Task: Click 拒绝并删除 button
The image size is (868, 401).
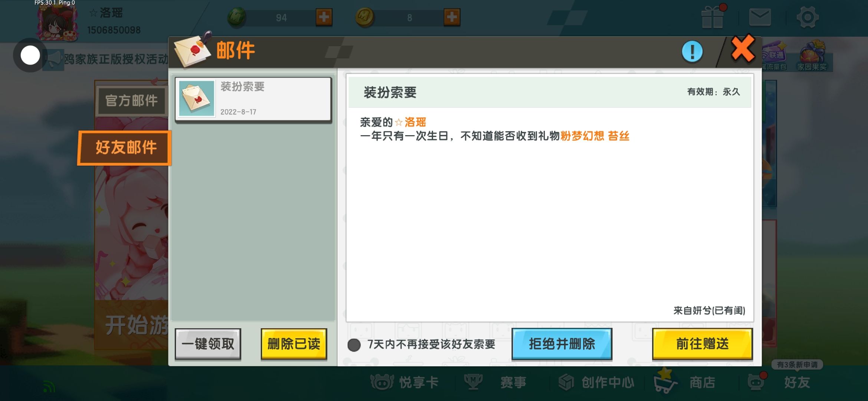Action: (x=562, y=344)
